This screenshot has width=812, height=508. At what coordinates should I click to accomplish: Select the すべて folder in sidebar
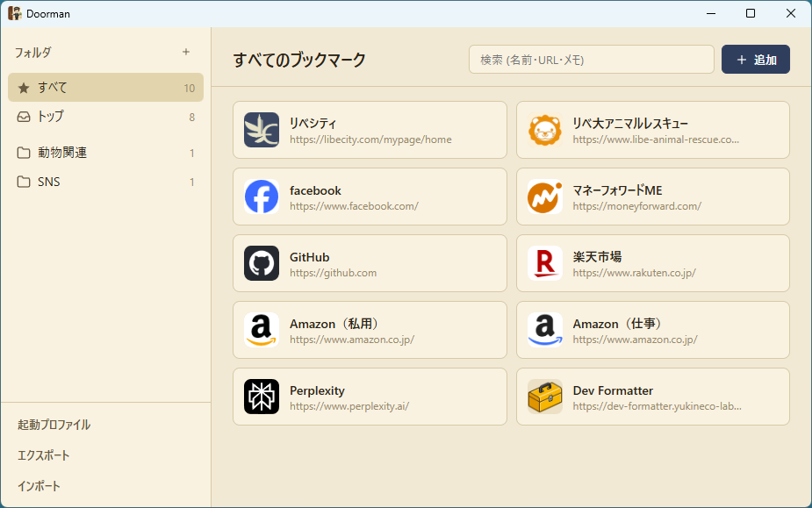click(105, 88)
